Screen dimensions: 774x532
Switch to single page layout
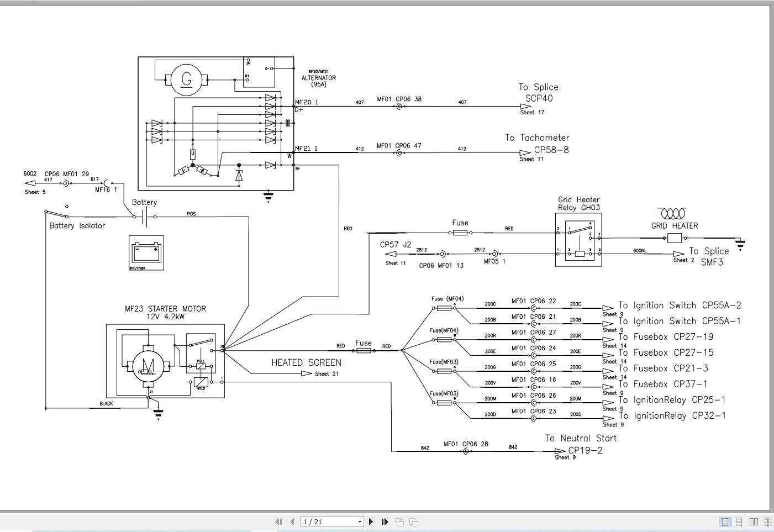point(725,522)
